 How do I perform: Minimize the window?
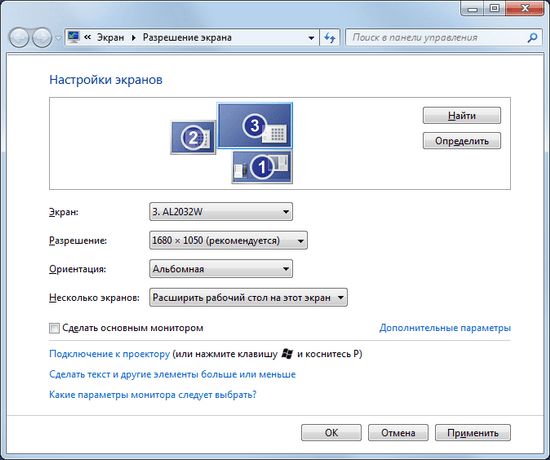pos(472,8)
